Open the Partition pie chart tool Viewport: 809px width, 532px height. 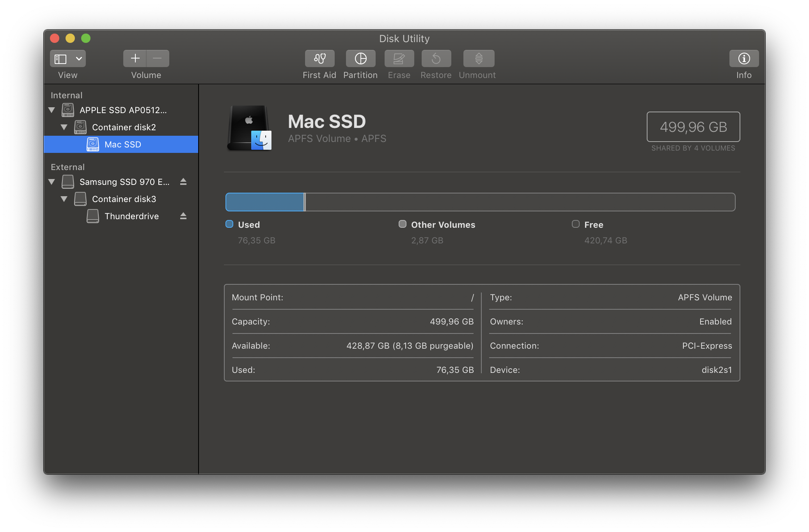tap(360, 59)
